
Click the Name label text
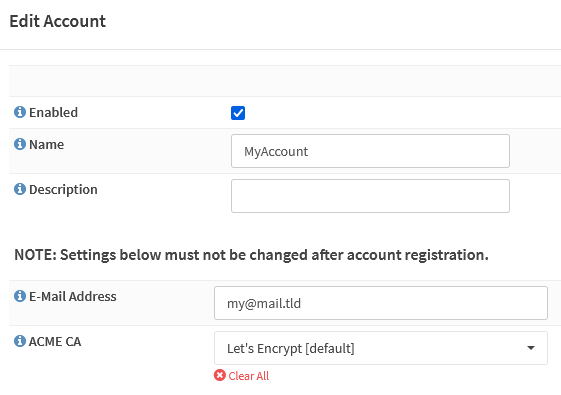coord(47,145)
